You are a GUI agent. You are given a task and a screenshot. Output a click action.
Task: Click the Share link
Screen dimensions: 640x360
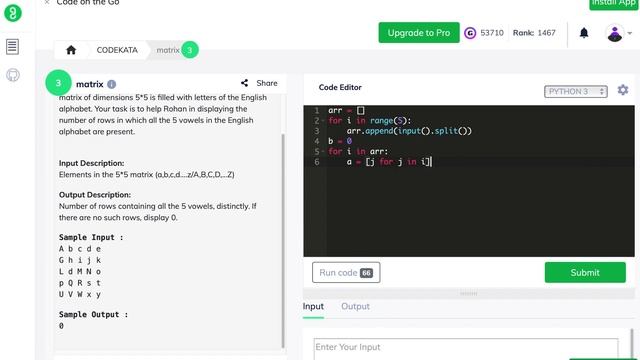pos(267,83)
